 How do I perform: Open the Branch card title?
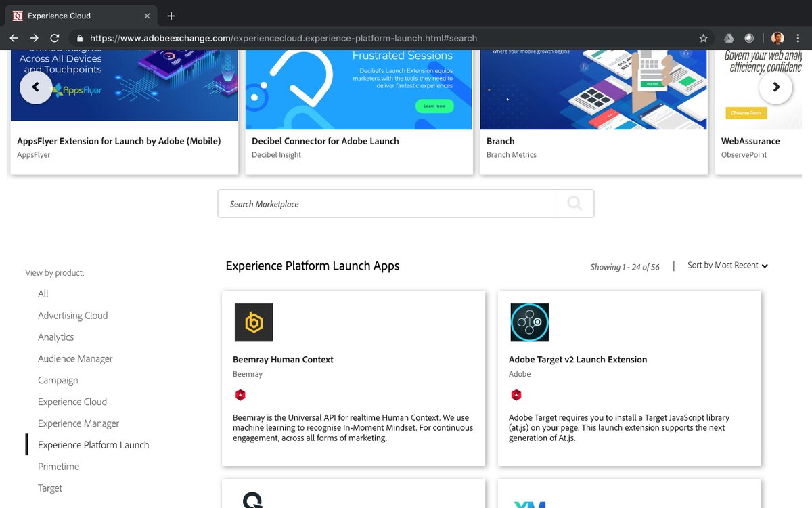pyautogui.click(x=501, y=141)
